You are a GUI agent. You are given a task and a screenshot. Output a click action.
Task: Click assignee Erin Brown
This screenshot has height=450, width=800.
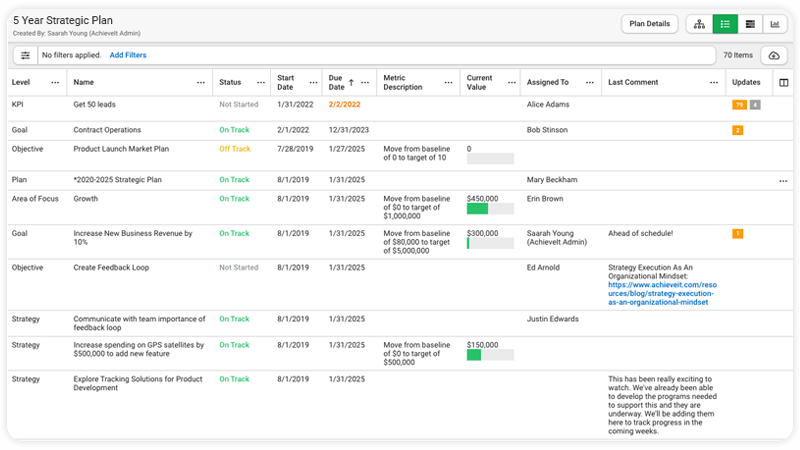coord(545,199)
